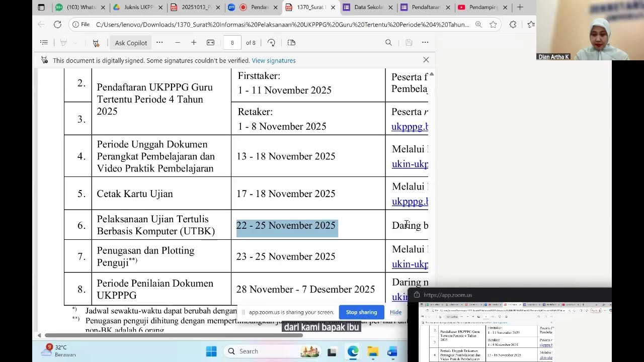
Task: Open the Task View icon on taskbar
Action: pyautogui.click(x=332, y=351)
